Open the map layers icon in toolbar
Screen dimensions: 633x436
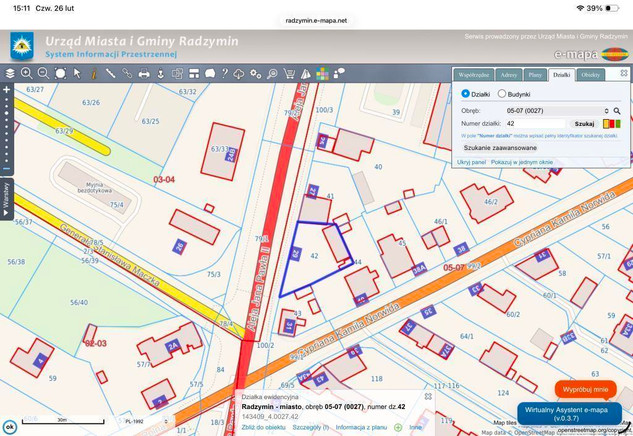pos(10,74)
